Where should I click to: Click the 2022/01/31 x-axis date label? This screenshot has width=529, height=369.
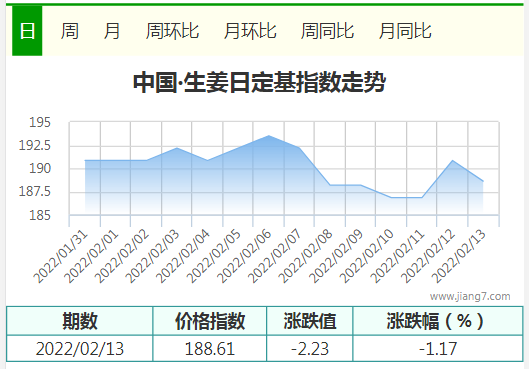tap(61, 257)
